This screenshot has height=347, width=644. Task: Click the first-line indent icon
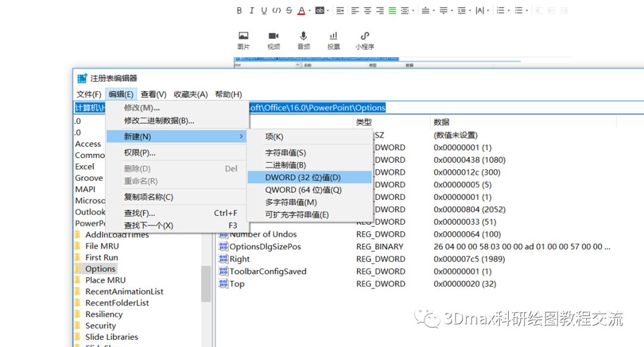(340, 11)
